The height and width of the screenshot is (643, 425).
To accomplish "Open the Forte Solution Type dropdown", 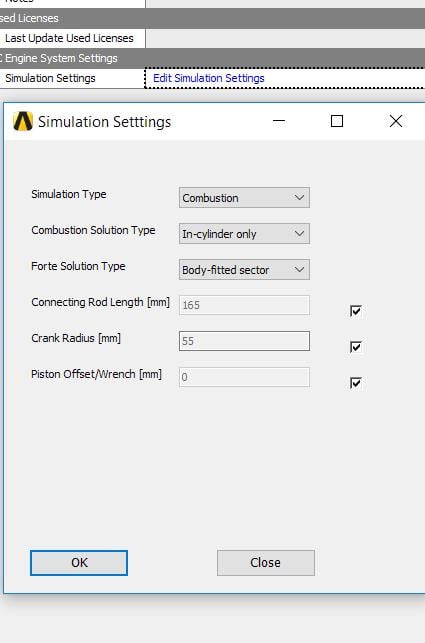I will point(244,270).
